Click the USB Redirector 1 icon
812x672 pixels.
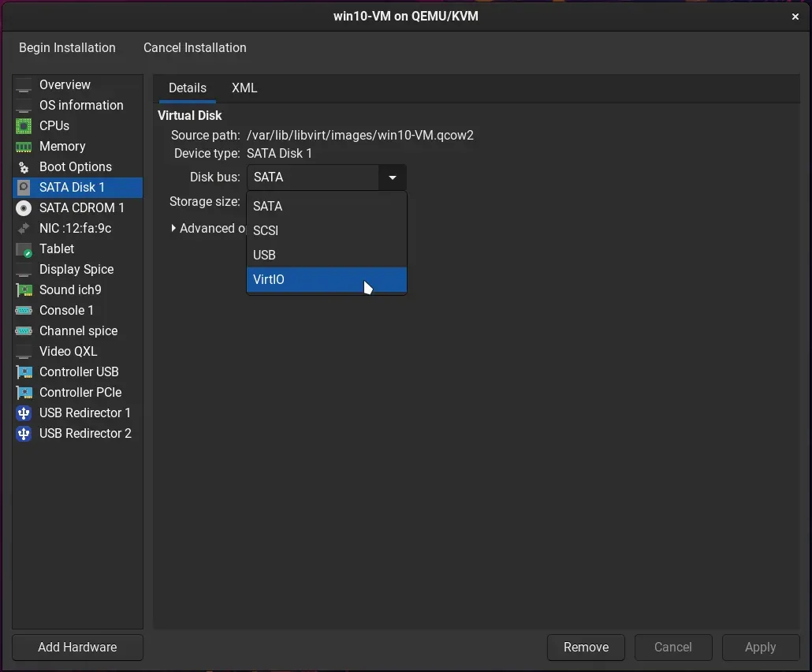[x=24, y=413]
